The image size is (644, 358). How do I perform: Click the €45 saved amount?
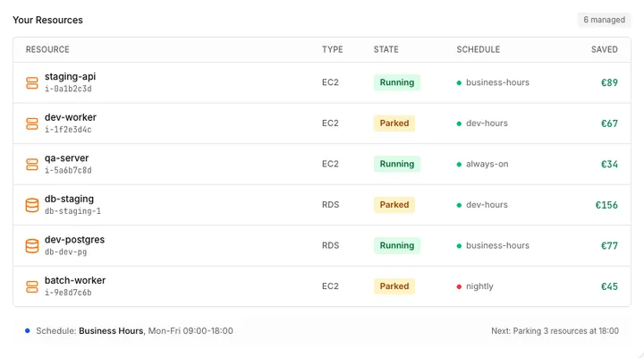(609, 286)
